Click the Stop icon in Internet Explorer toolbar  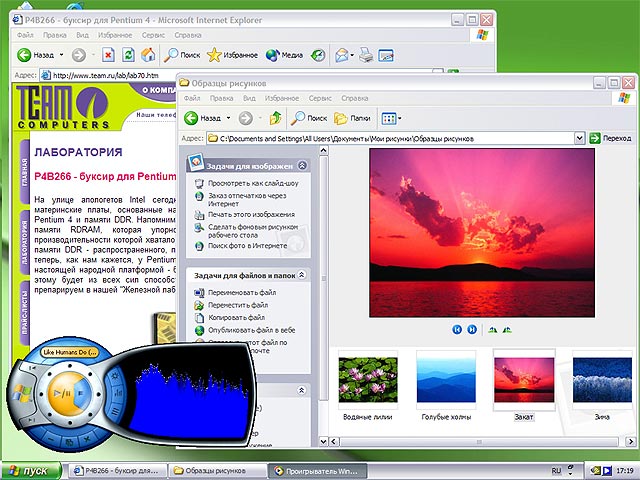[x=108, y=55]
